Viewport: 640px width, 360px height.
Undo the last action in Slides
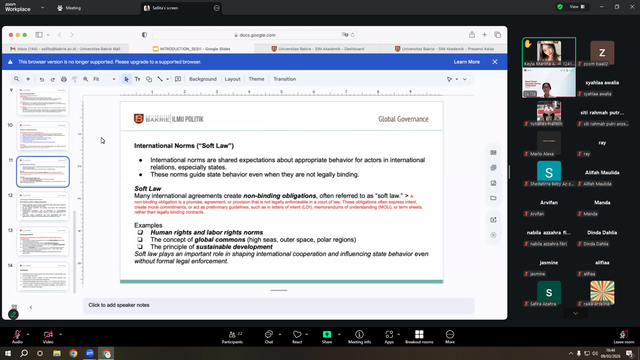(42, 79)
